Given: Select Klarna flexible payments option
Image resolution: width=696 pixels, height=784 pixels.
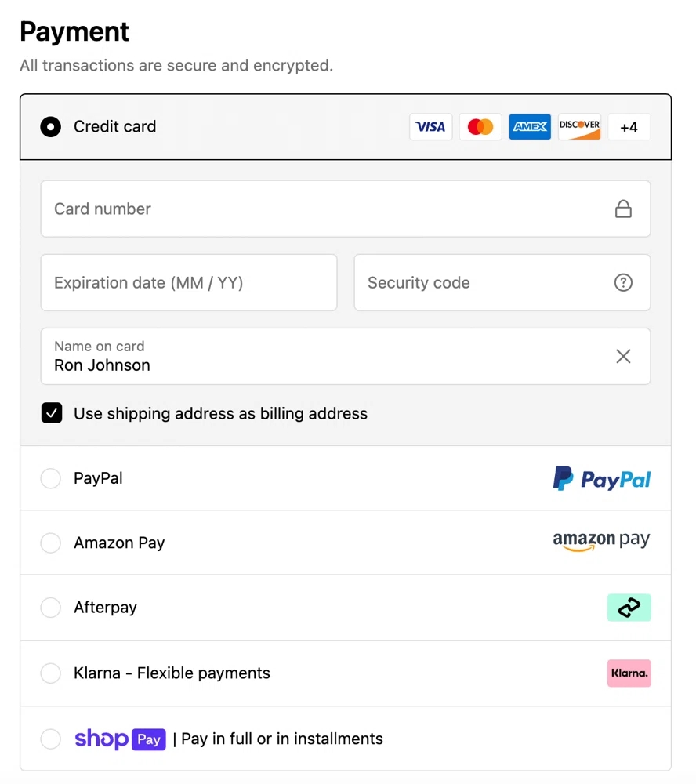Looking at the screenshot, I should click(50, 673).
